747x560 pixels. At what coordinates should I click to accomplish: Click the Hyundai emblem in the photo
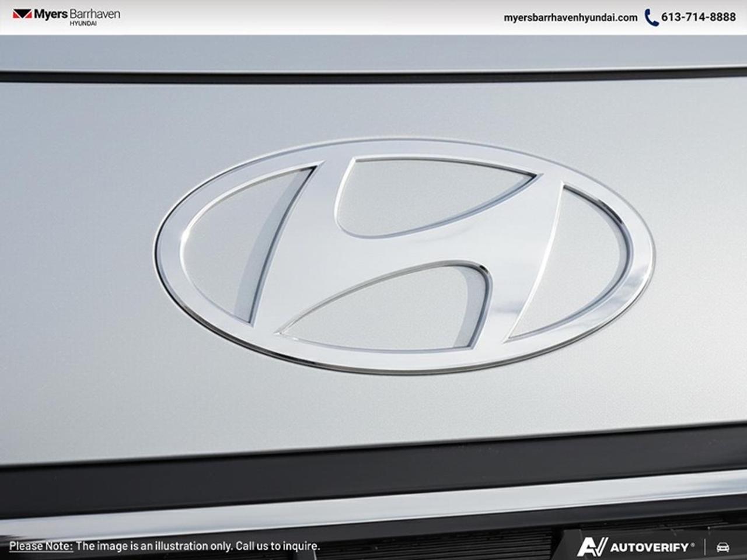[x=404, y=256]
